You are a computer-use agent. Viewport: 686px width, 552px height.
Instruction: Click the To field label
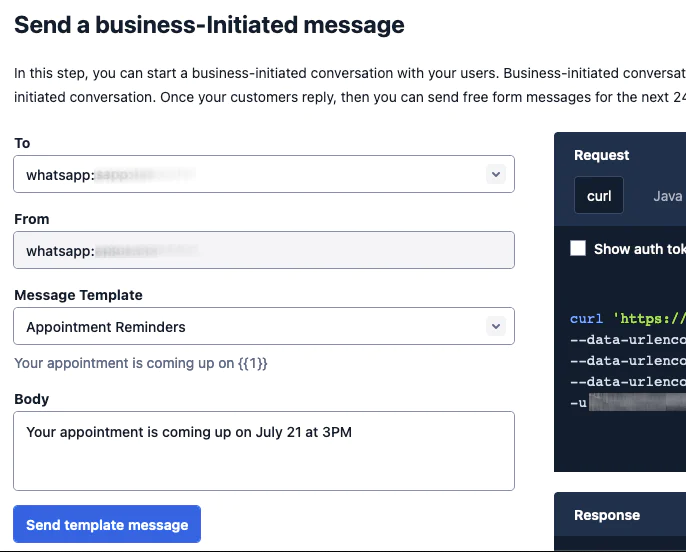coord(22,143)
